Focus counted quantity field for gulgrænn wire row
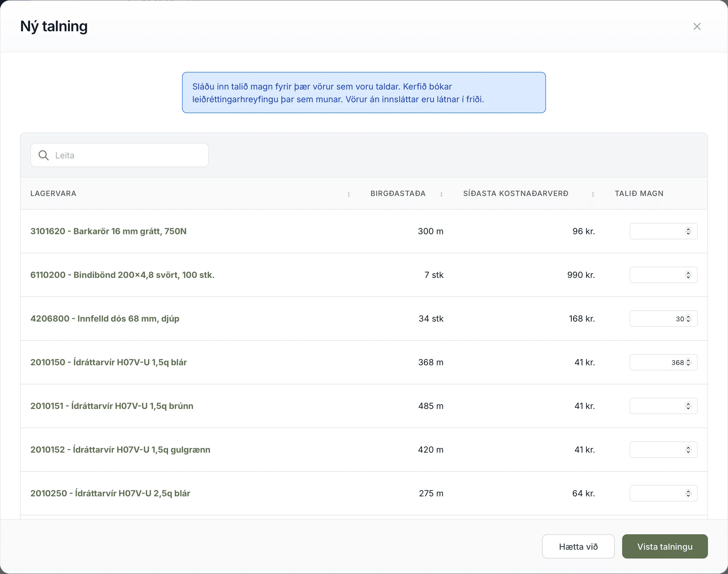Viewport: 728px width, 574px height. (663, 450)
